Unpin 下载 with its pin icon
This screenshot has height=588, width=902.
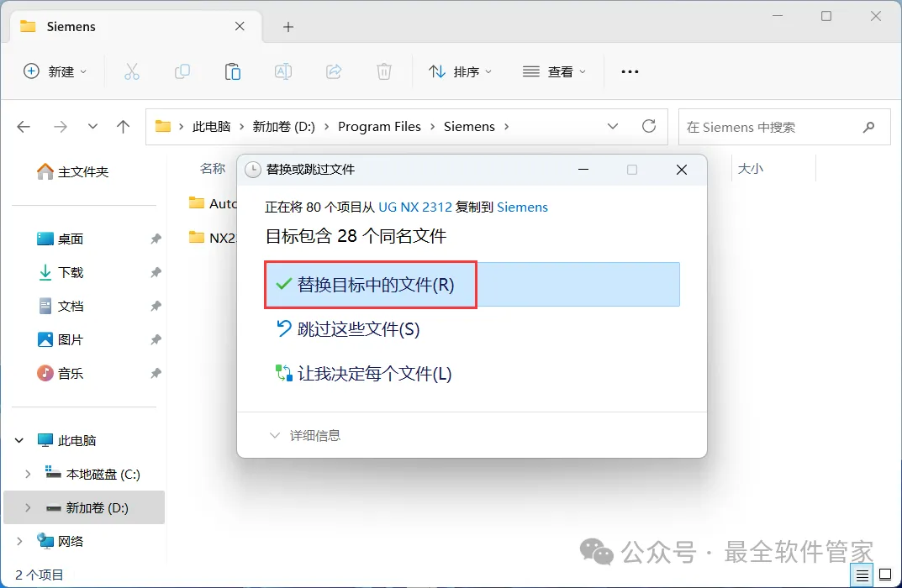click(x=156, y=272)
